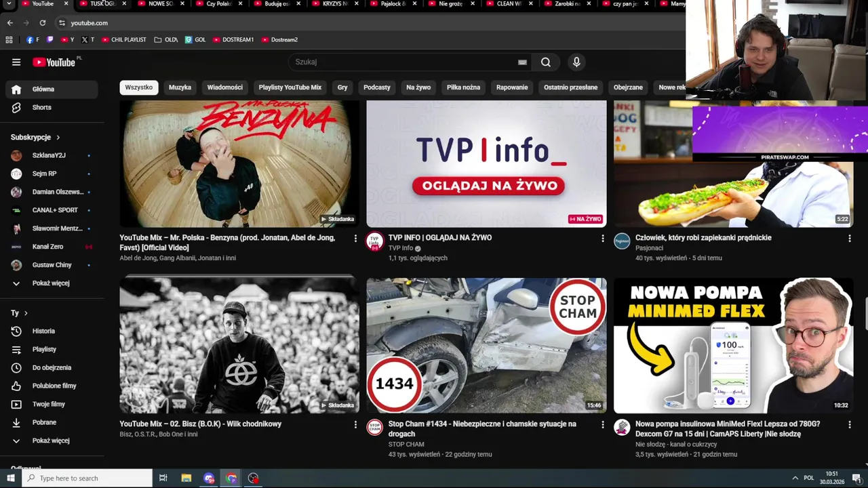Viewport: 868px width, 488px height.
Task: Open more options for Benzyna mix
Action: point(355,239)
